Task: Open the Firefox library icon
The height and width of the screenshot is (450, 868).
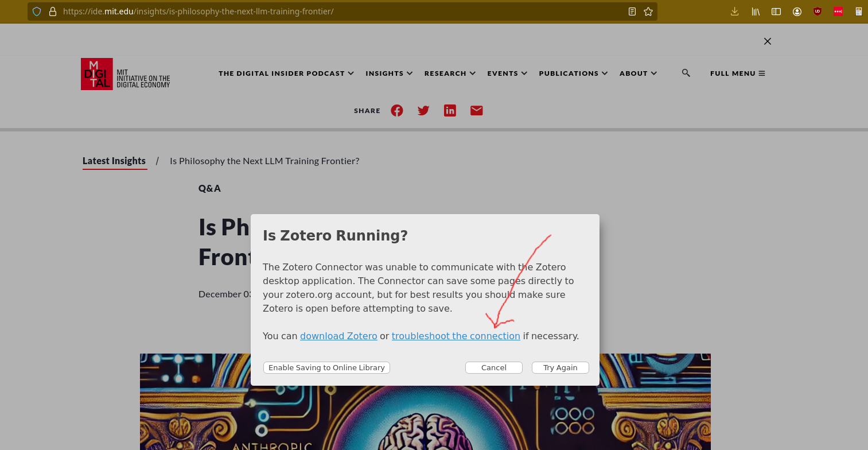Action: click(756, 11)
